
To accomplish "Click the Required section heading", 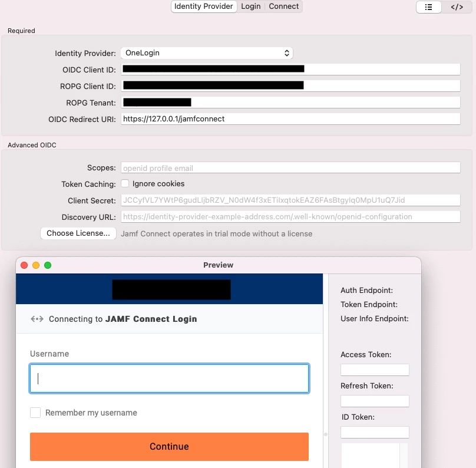I will click(21, 31).
